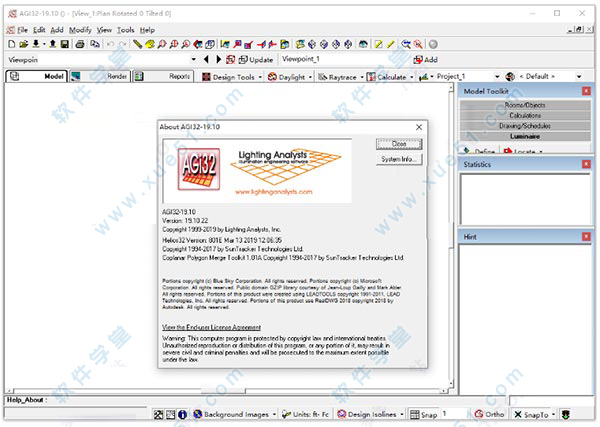
Task: Click the previous viewpoint arrow
Action: point(207,60)
